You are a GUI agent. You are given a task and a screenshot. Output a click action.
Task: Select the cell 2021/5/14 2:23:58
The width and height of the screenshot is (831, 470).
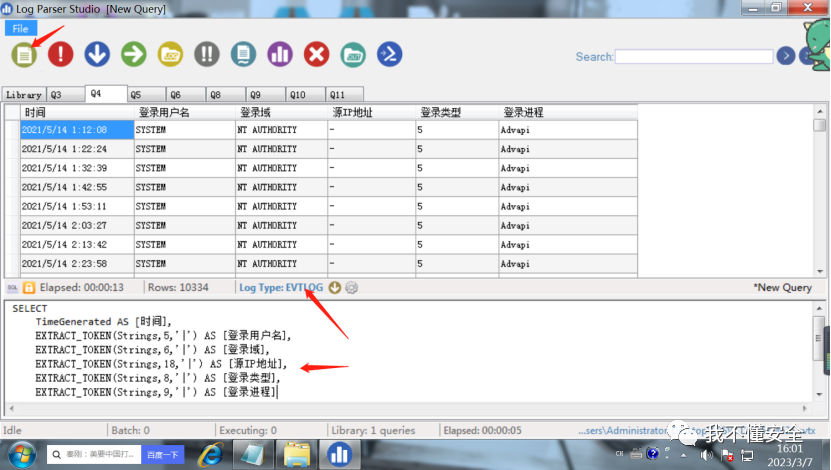click(x=77, y=263)
